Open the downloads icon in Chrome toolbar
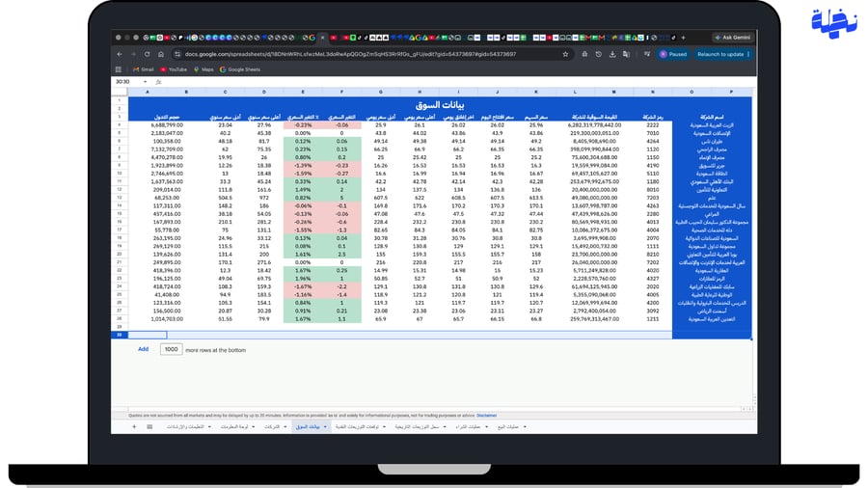The height and width of the screenshot is (488, 868). pos(612,54)
